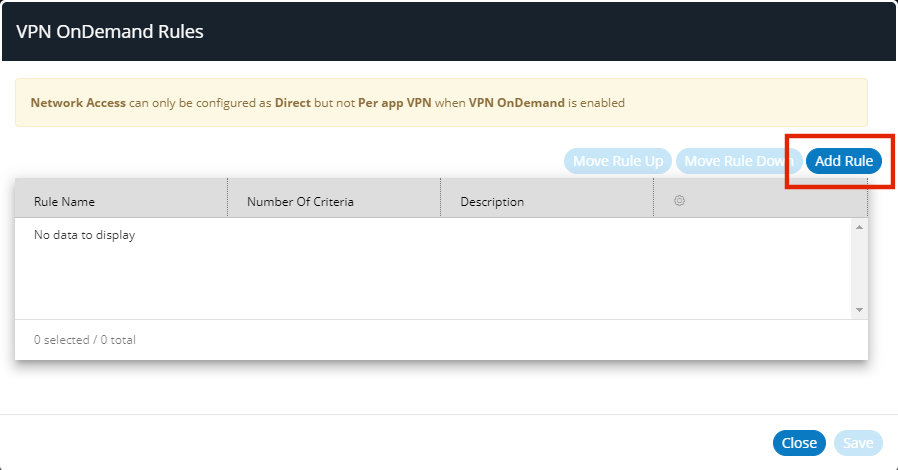This screenshot has height=470, width=898.
Task: Click the '0 selected / 0 total' footer
Action: click(x=85, y=340)
